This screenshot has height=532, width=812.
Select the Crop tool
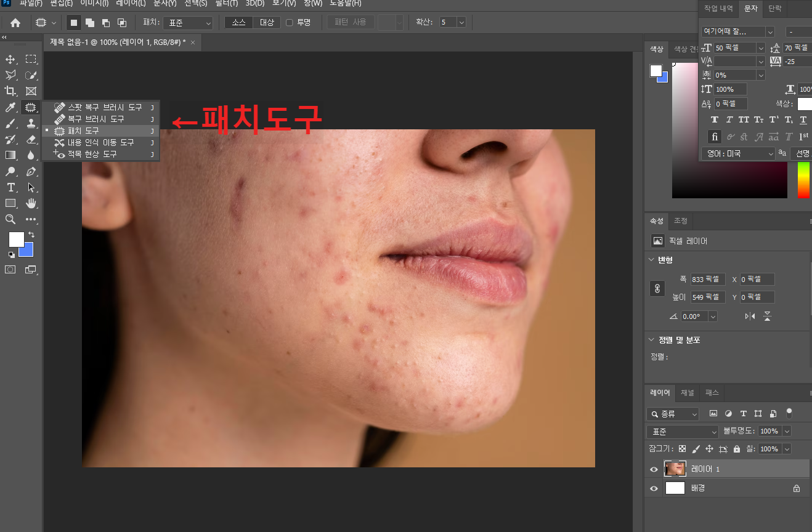point(10,91)
